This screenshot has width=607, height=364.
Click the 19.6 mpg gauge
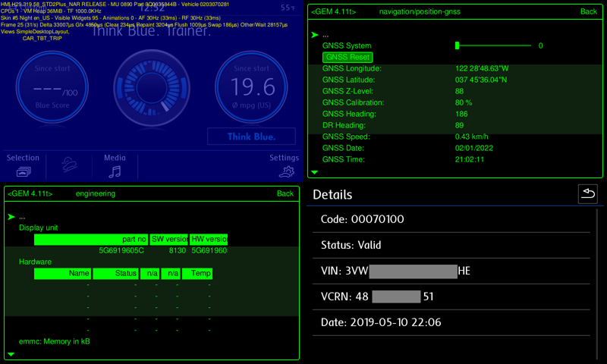coord(251,87)
